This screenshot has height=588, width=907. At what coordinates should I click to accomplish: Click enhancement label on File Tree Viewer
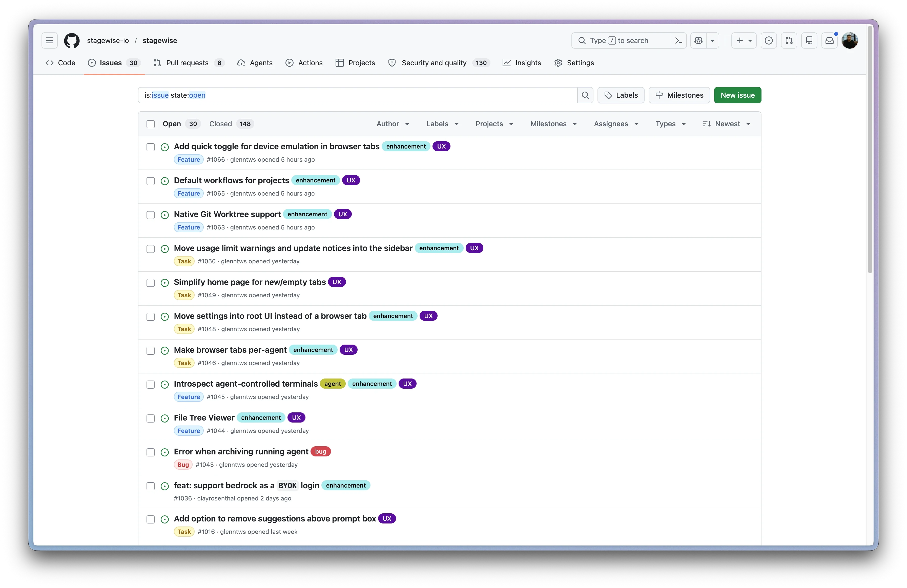[x=261, y=418]
